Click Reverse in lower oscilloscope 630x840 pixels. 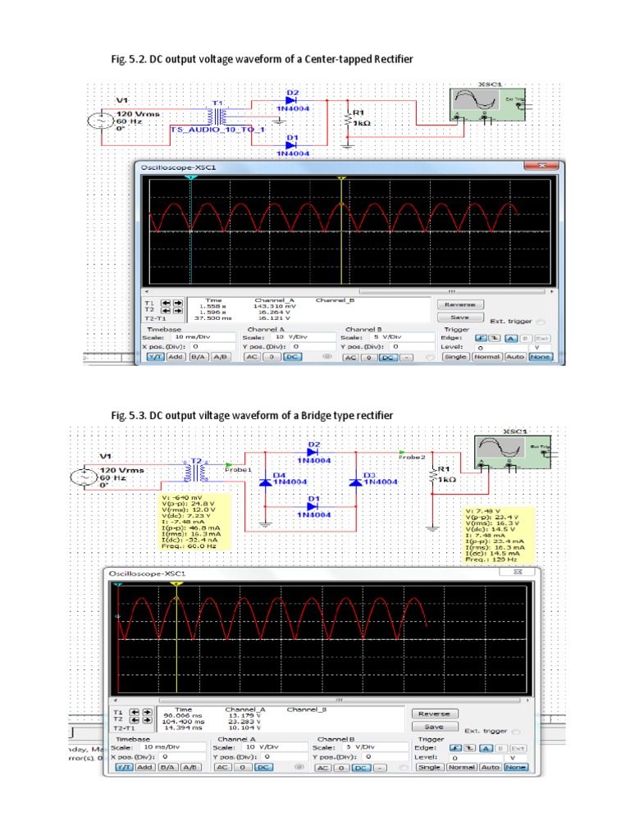pos(435,714)
